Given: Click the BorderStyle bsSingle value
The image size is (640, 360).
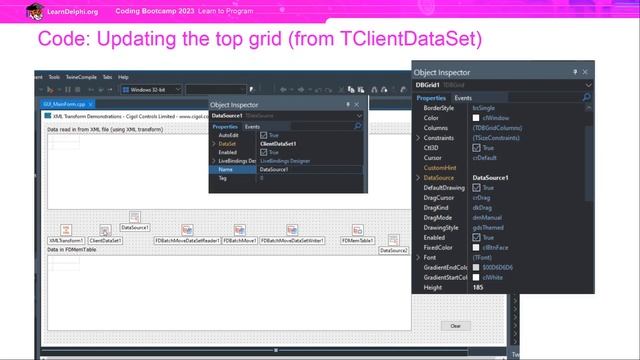Looking at the screenshot, I should (x=484, y=108).
